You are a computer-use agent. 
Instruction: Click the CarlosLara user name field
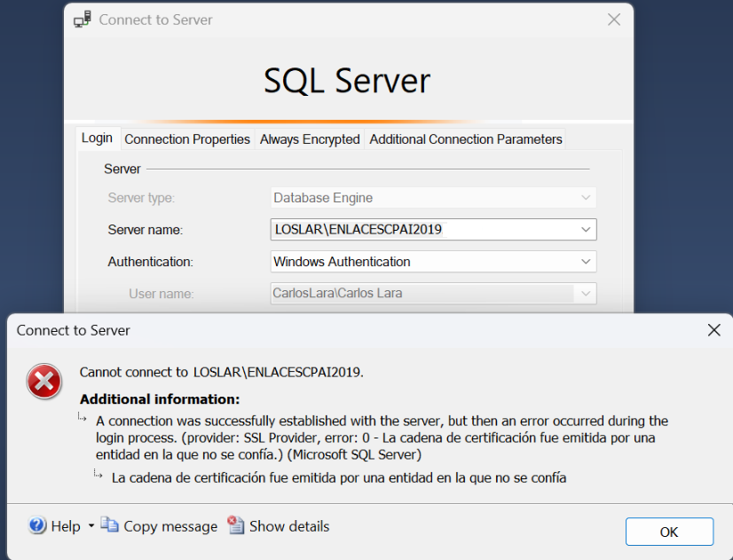click(x=433, y=294)
